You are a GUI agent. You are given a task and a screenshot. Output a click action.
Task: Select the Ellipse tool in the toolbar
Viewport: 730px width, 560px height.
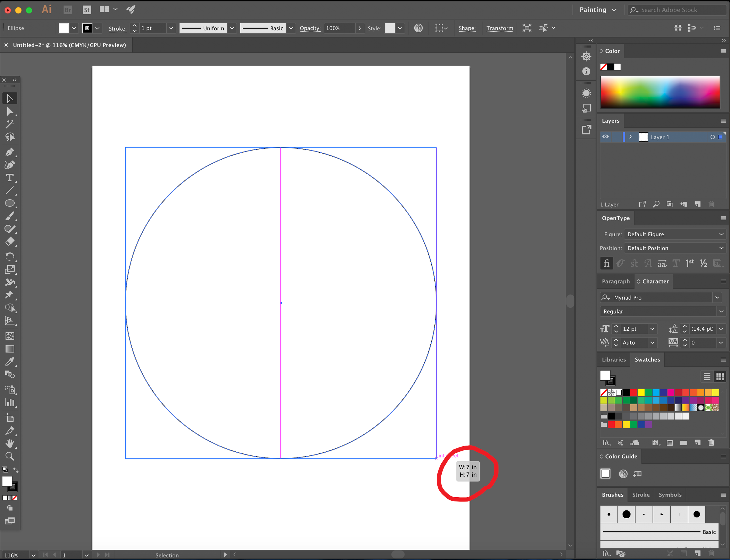click(x=10, y=203)
